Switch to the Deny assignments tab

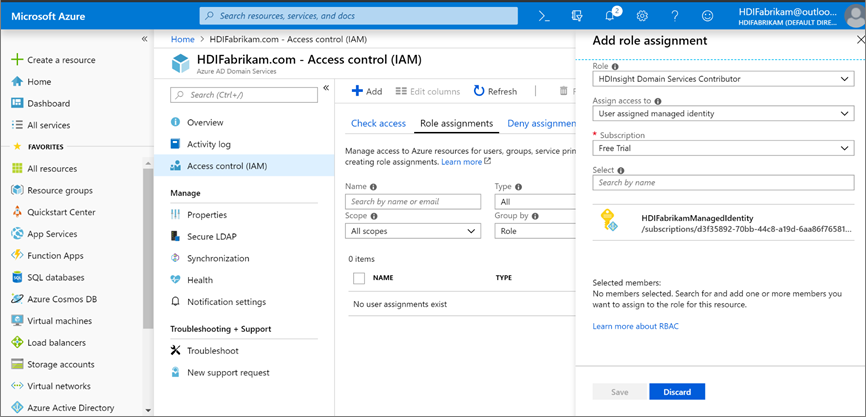542,123
